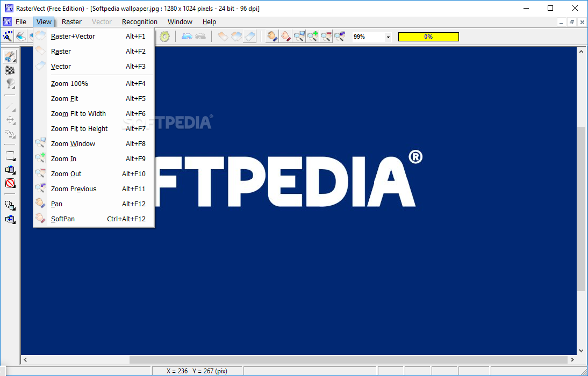
Task: Choose Raster+Vector from the View menu
Action: [94, 37]
